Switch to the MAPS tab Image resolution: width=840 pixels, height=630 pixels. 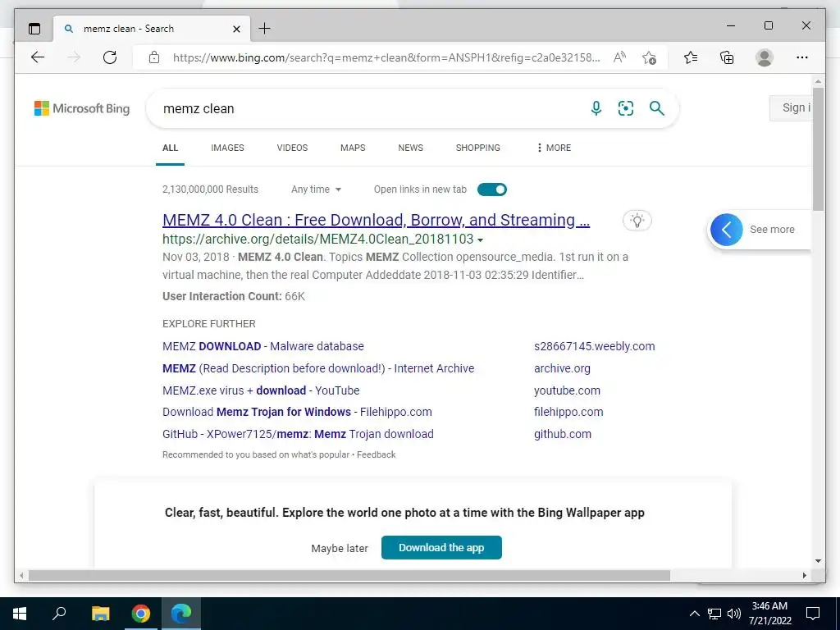(x=353, y=148)
